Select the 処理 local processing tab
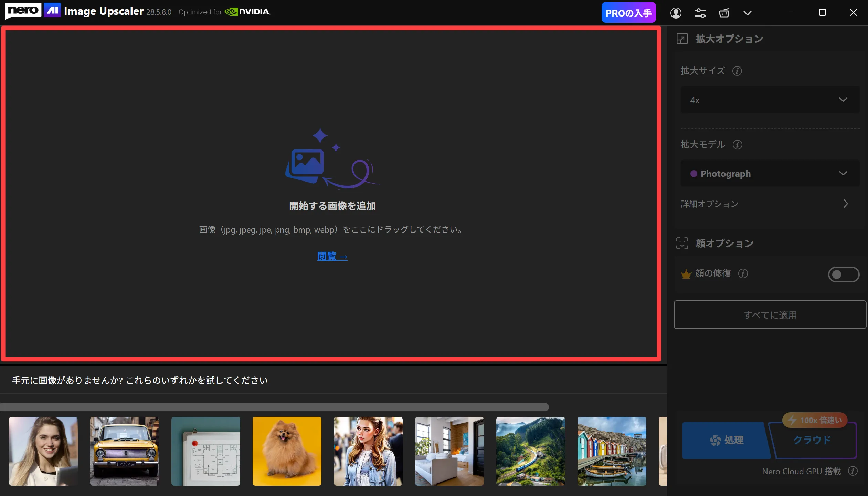The width and height of the screenshot is (868, 496). pyautogui.click(x=726, y=440)
